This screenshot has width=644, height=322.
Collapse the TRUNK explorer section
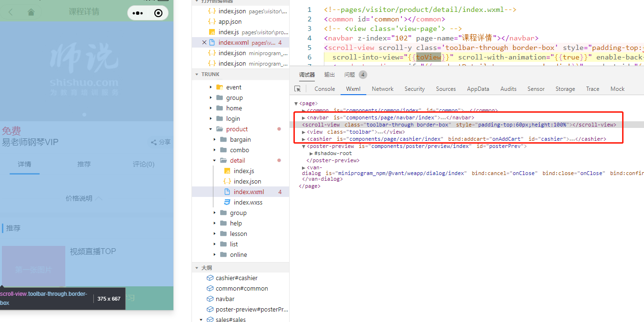(x=196, y=74)
